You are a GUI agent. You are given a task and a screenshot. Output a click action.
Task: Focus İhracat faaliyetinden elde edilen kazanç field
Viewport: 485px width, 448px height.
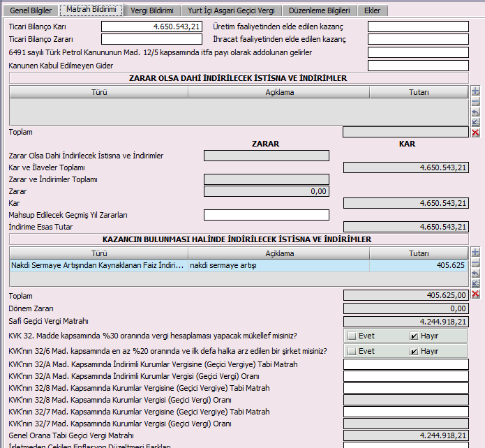[x=418, y=39]
